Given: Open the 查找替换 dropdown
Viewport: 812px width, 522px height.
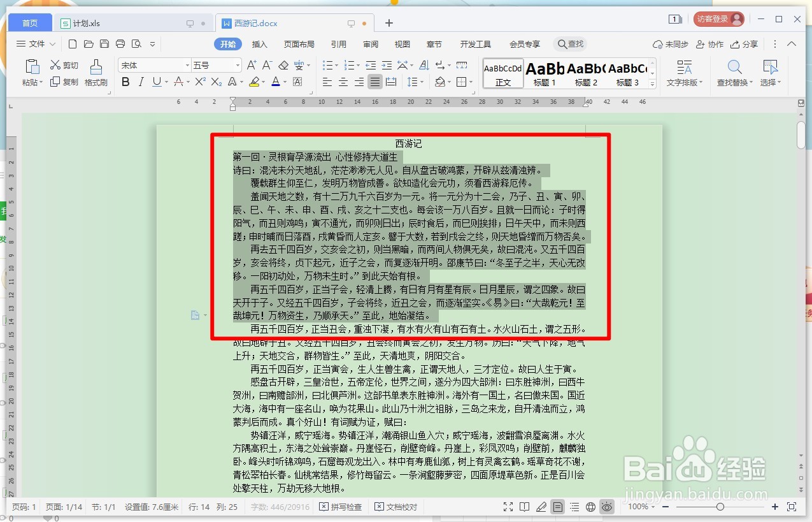Looking at the screenshot, I should (734, 73).
